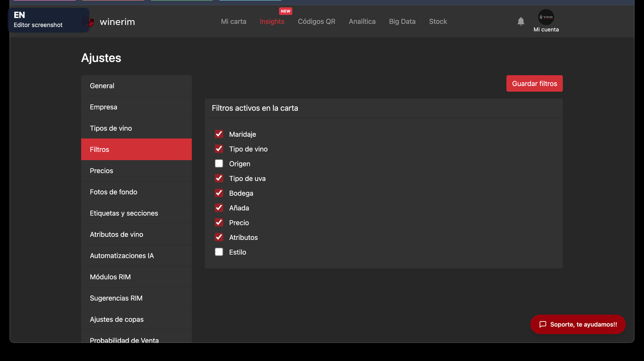Click the NEW badge above Insights

[286, 11]
